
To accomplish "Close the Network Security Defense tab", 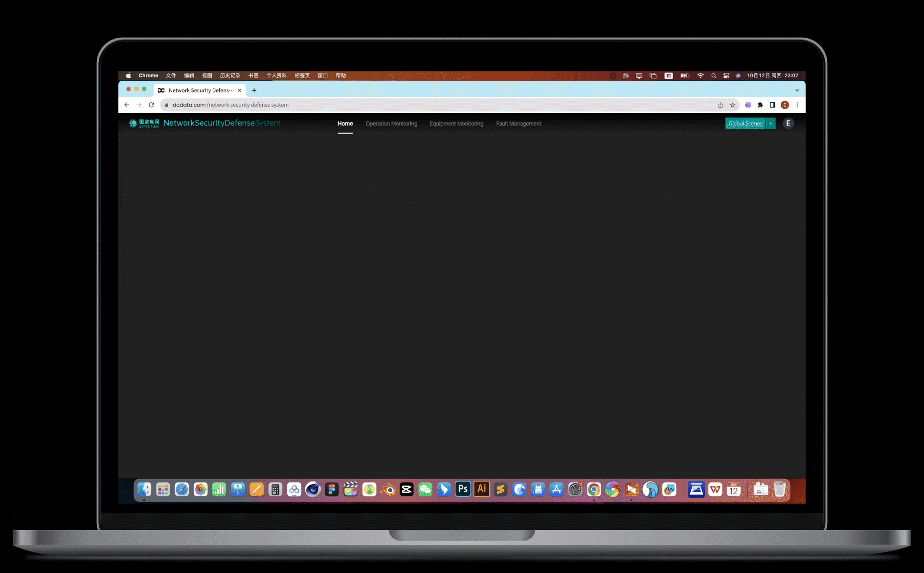I will pyautogui.click(x=239, y=90).
